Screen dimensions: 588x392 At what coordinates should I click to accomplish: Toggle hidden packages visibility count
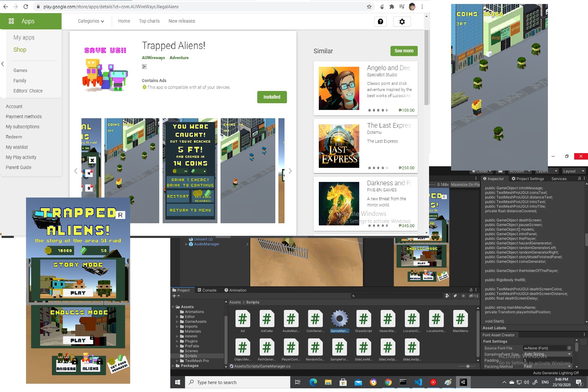473,296
